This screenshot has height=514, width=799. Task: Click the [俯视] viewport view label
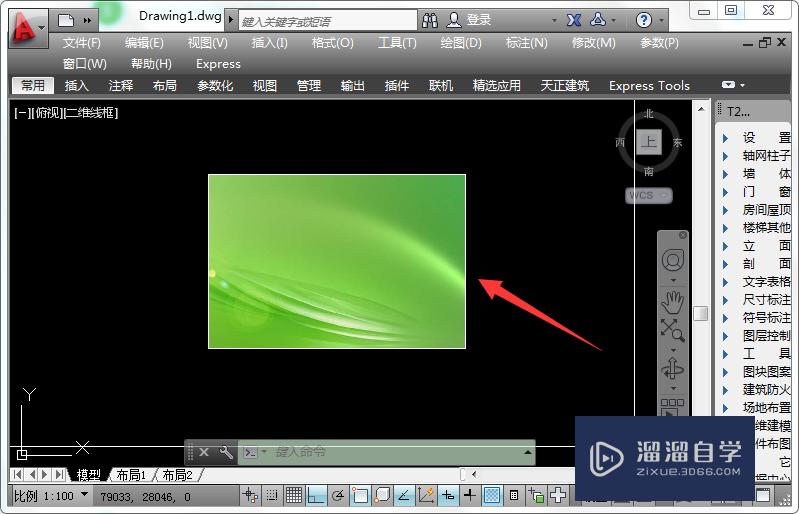47,113
